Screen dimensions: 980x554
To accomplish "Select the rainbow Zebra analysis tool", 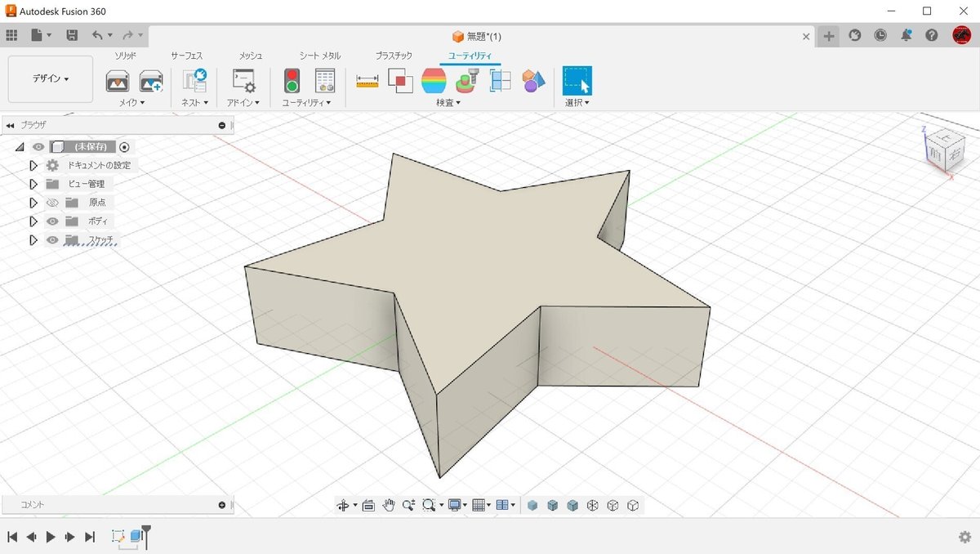I will tap(434, 81).
